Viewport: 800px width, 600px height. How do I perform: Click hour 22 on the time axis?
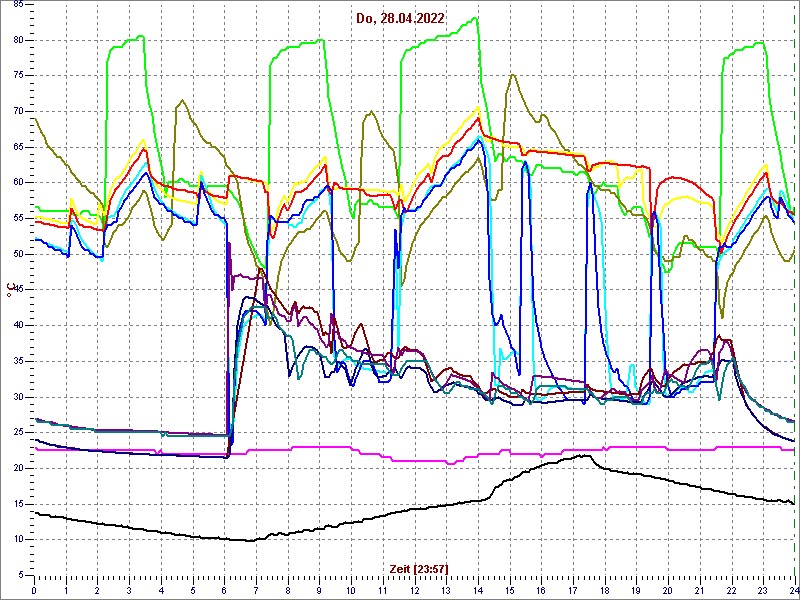(731, 590)
